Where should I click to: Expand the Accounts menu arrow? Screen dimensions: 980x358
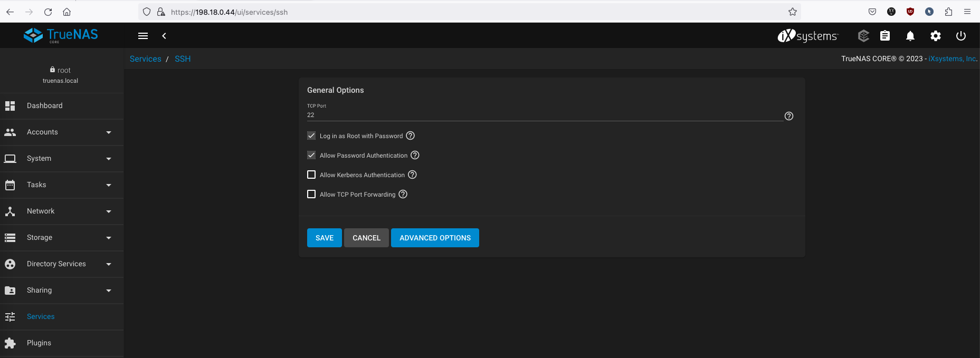[109, 132]
